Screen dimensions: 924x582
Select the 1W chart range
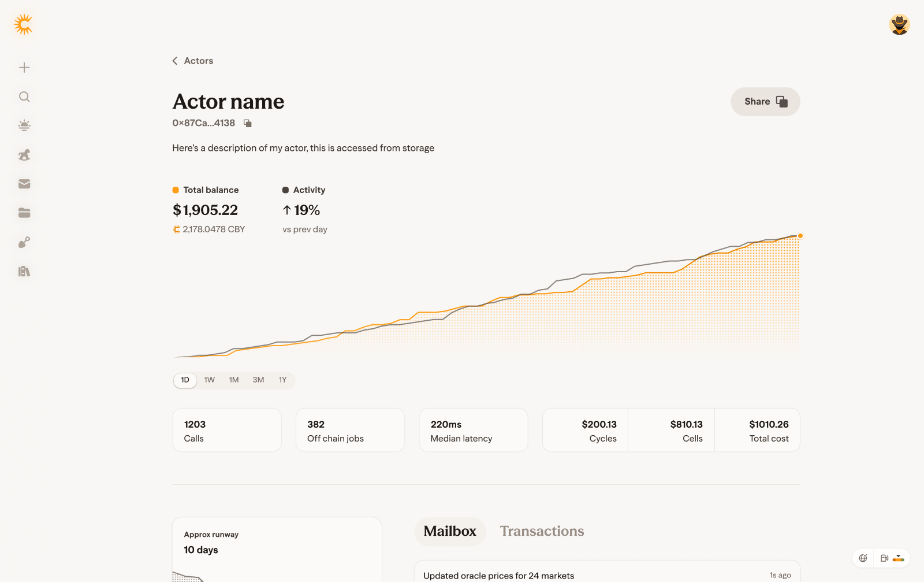(210, 380)
